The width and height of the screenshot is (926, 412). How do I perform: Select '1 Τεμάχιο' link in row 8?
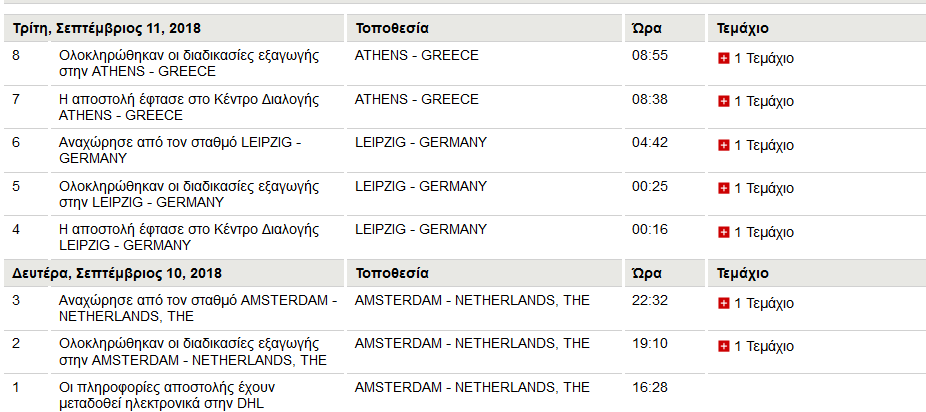coord(764,58)
